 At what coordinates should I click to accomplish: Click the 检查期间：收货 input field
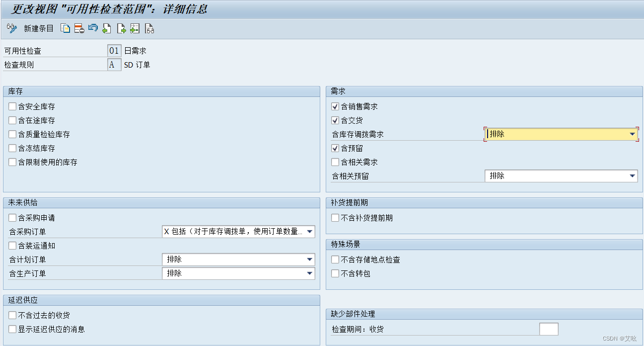coord(549,329)
